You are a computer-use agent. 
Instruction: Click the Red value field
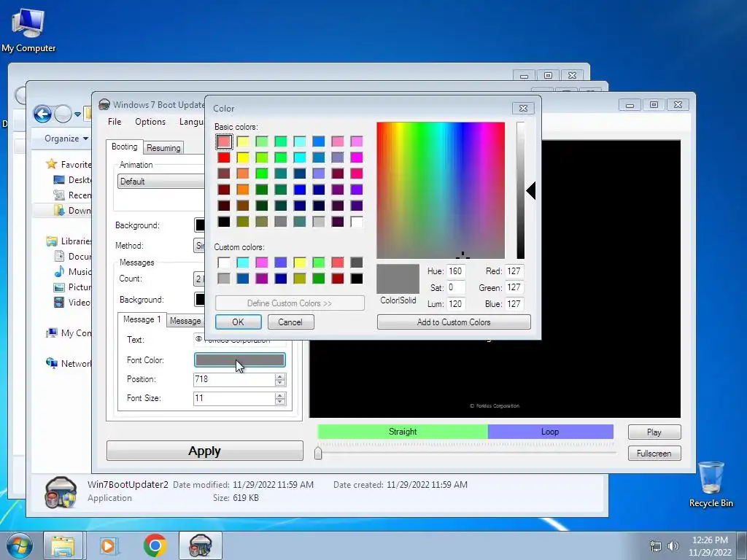pyautogui.click(x=514, y=271)
